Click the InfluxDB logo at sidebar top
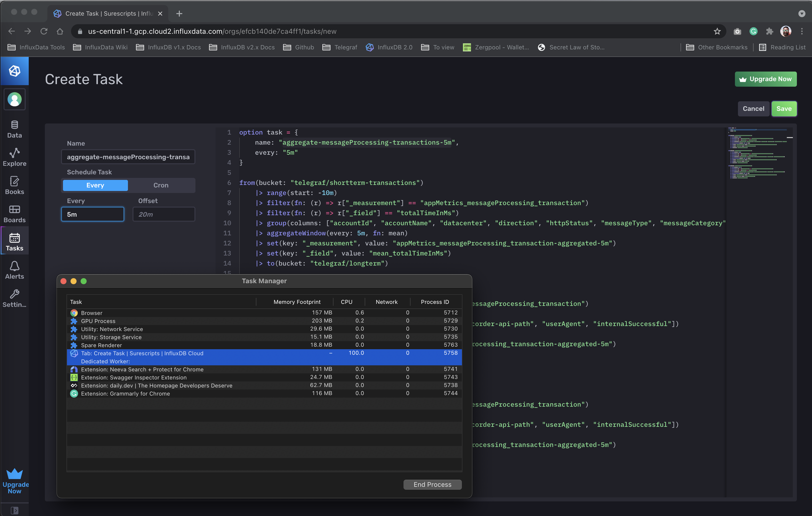The image size is (812, 516). [15, 71]
